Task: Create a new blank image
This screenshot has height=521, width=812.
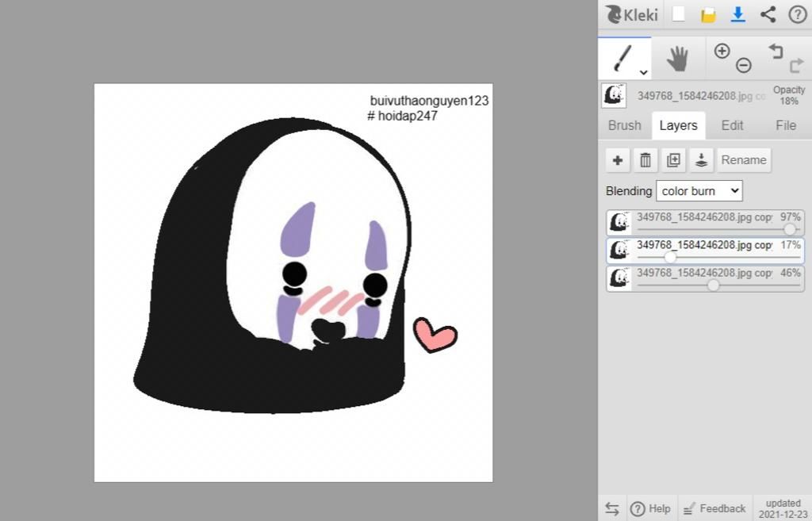Action: 679,14
